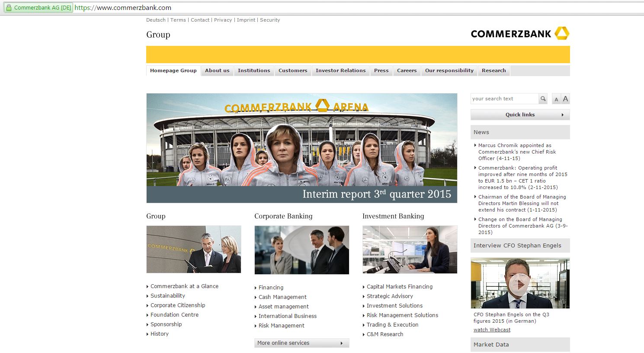Open Martin Blessing contract news item
This screenshot has width=644, height=353.
[x=522, y=203]
